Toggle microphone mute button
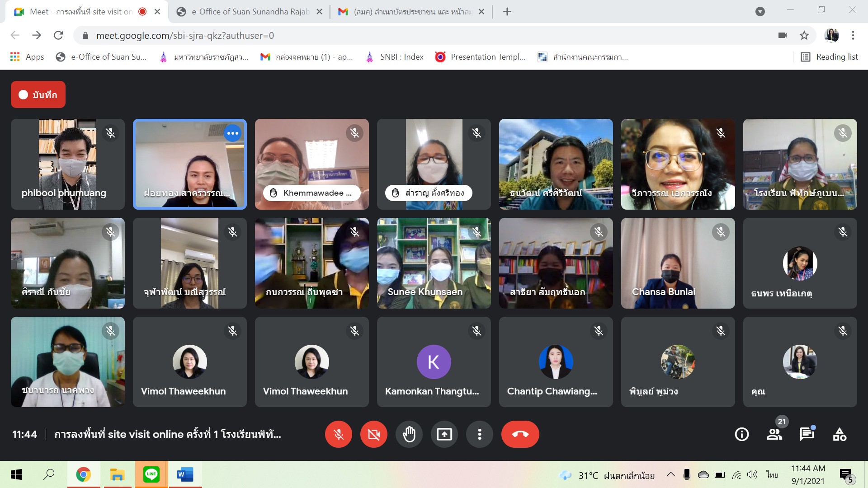Viewport: 868px width, 488px height. click(x=339, y=434)
